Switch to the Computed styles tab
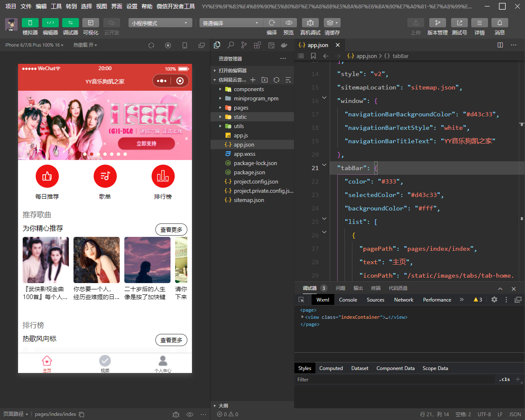 click(x=331, y=368)
